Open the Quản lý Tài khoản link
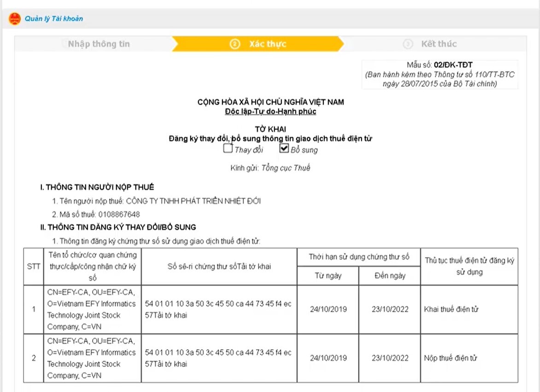The width and height of the screenshot is (540, 392). click(54, 18)
